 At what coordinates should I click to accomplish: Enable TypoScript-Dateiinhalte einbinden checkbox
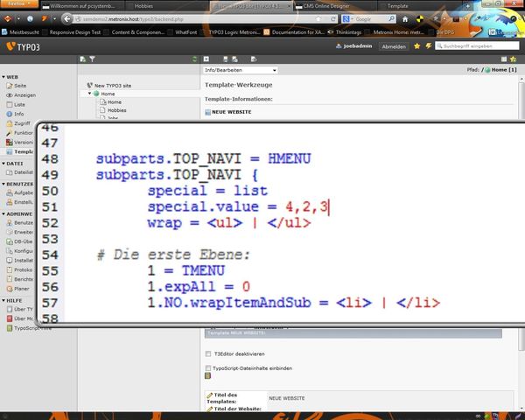click(207, 368)
